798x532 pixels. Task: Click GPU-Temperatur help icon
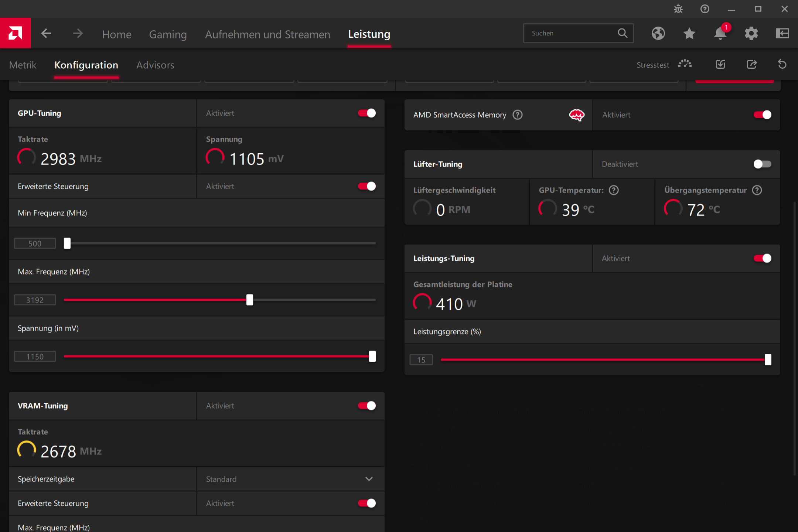(x=614, y=190)
